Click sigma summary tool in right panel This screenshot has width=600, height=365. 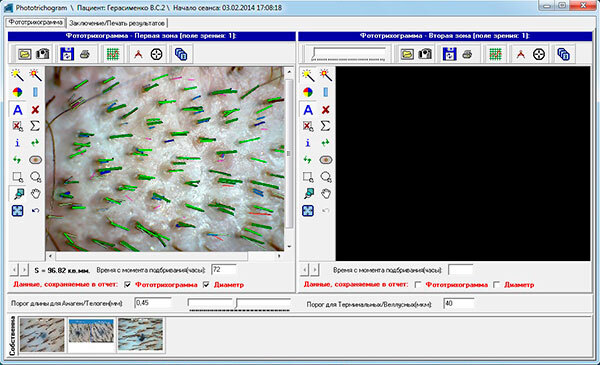pos(326,125)
